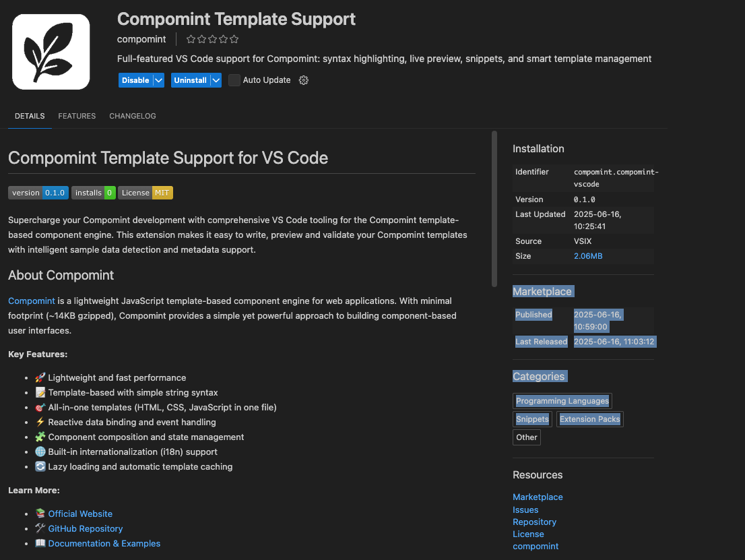Open the Official Website link
The image size is (745, 560).
80,514
